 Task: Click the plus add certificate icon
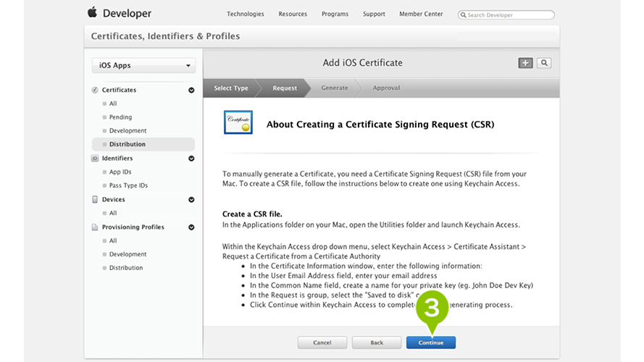coord(525,63)
